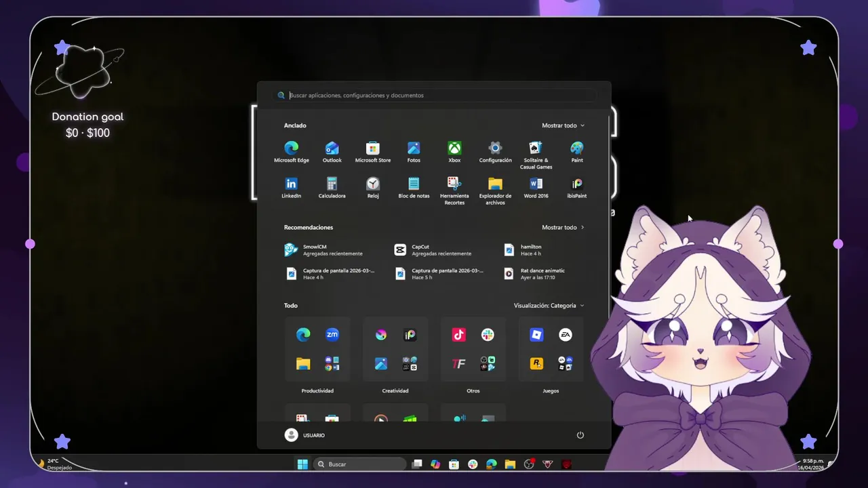Open Copilot from the taskbar
This screenshot has height=488, width=868.
[x=435, y=464]
